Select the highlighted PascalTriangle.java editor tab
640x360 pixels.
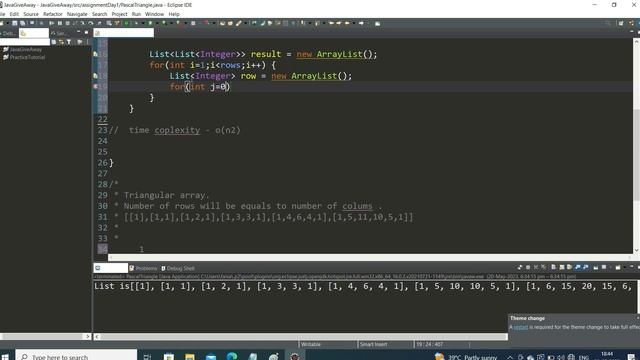124,33
